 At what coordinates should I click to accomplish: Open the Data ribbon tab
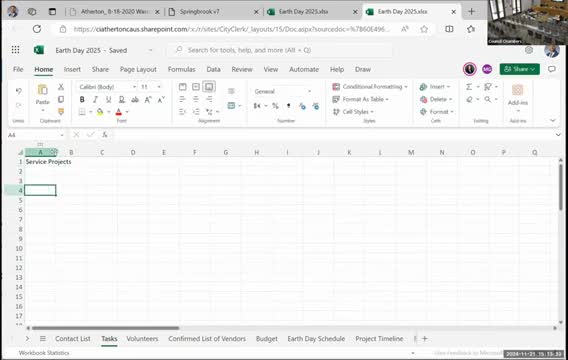(213, 69)
